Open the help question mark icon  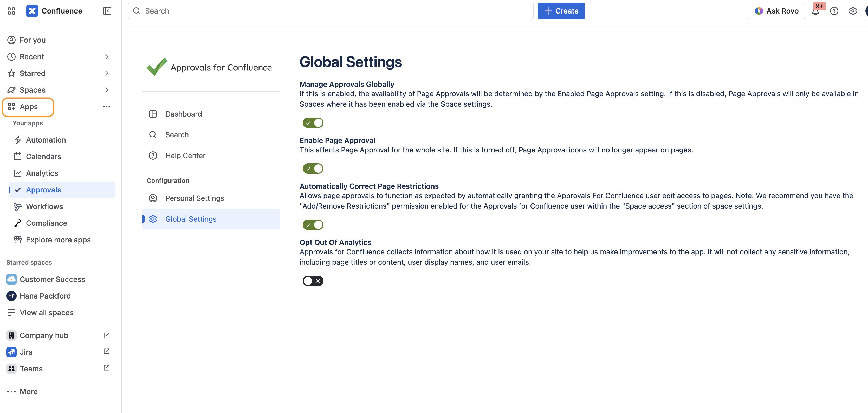834,11
